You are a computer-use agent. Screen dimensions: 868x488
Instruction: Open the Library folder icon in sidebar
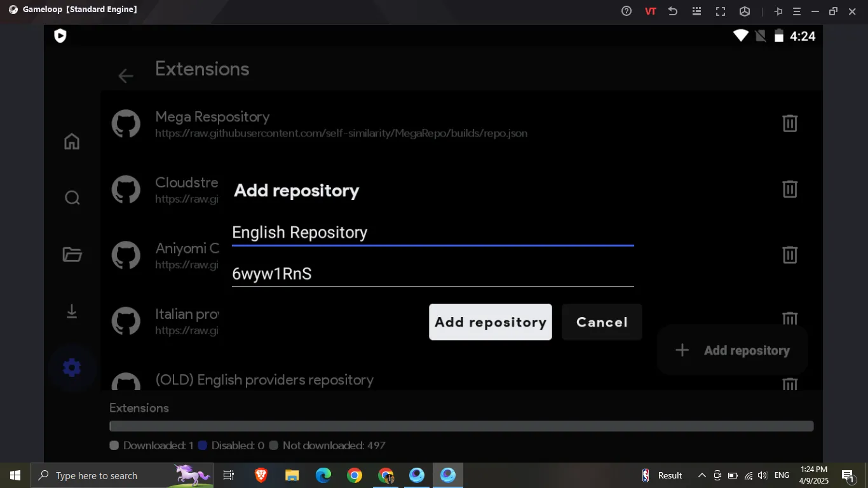point(72,255)
